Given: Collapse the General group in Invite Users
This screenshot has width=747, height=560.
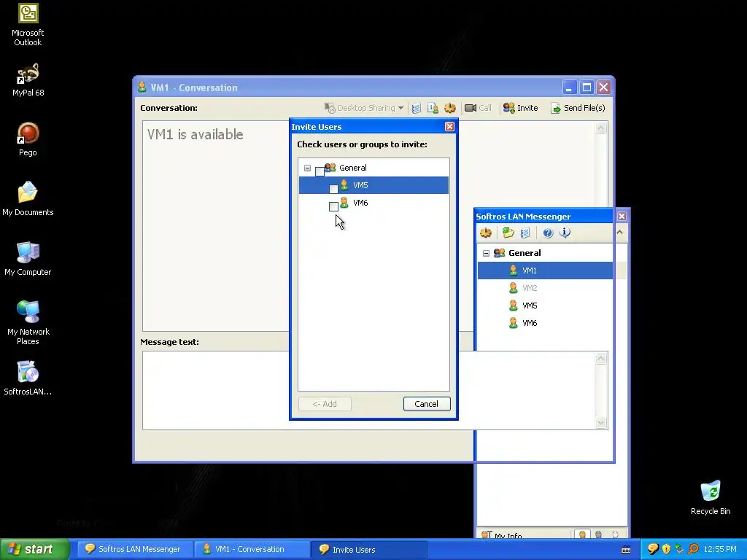Looking at the screenshot, I should click(307, 168).
